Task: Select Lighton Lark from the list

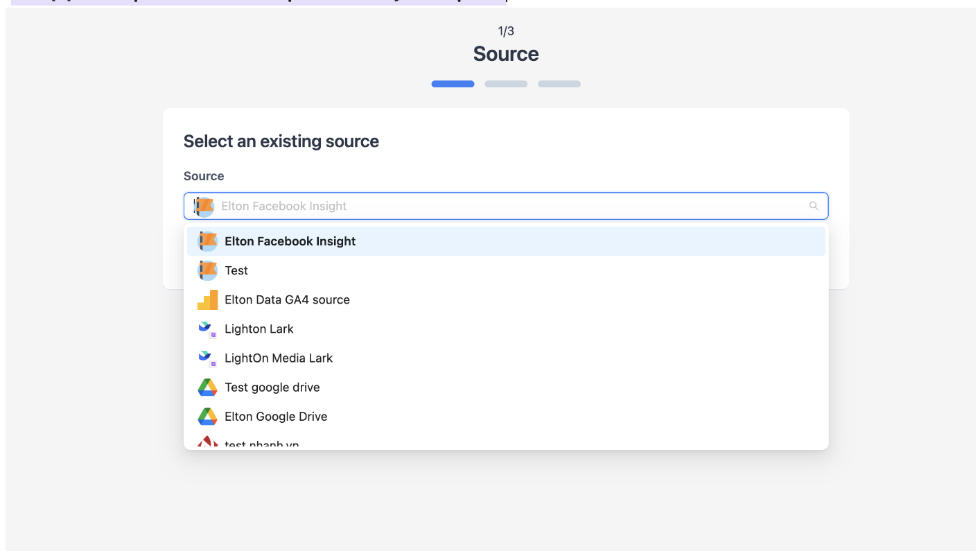Action: pos(259,329)
